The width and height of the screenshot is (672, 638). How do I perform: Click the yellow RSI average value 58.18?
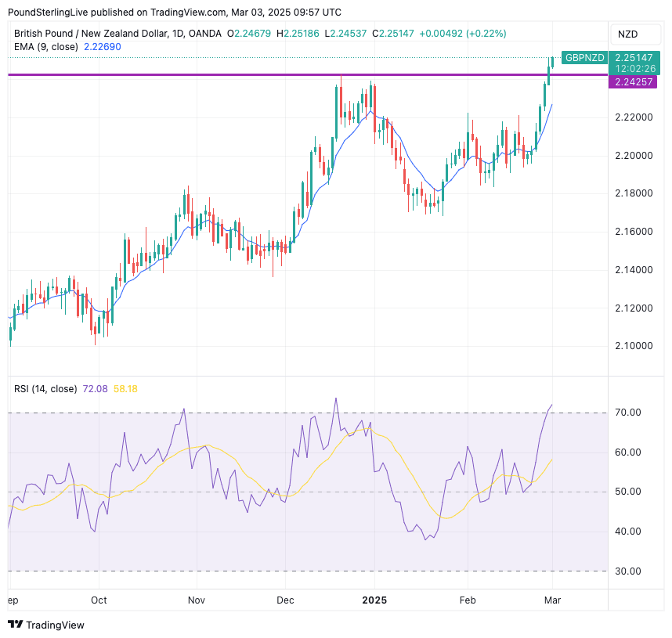[125, 389]
